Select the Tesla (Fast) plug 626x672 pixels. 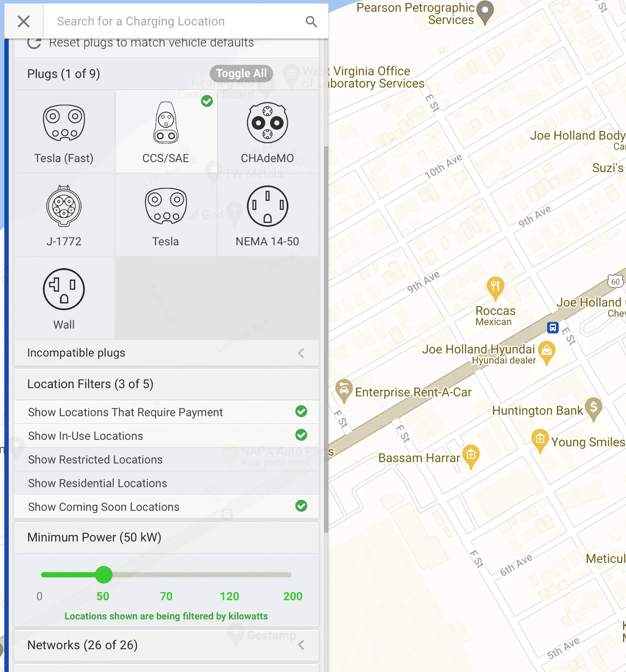click(64, 132)
